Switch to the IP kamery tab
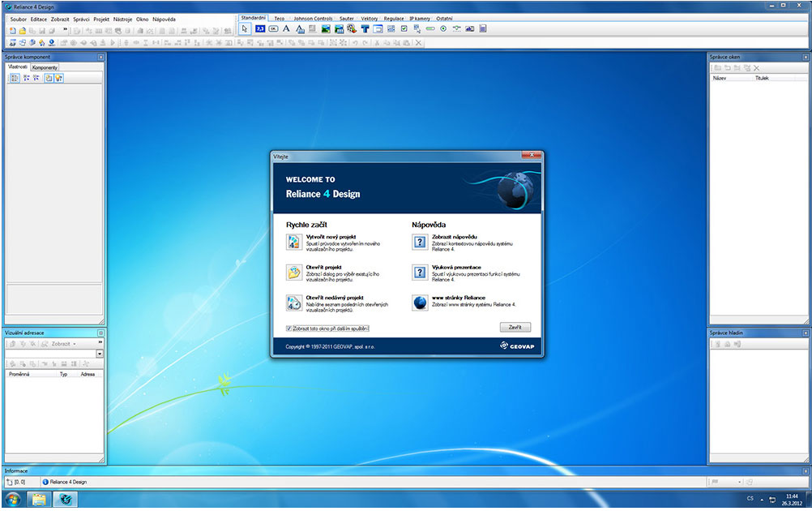Image resolution: width=812 pixels, height=511 pixels. (x=420, y=18)
